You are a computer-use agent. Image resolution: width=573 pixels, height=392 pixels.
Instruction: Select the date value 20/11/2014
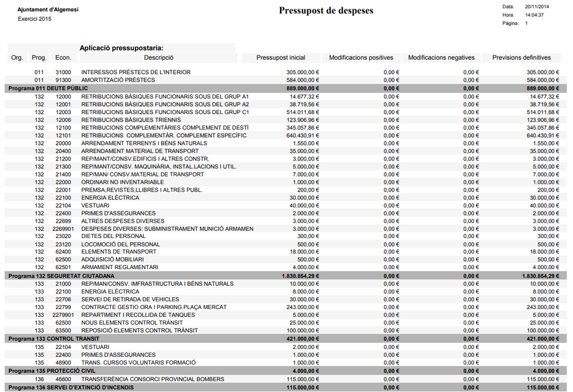tap(537, 7)
